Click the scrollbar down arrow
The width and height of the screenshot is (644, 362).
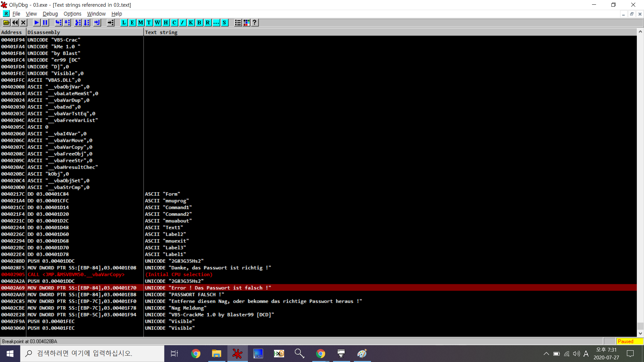tap(640, 333)
